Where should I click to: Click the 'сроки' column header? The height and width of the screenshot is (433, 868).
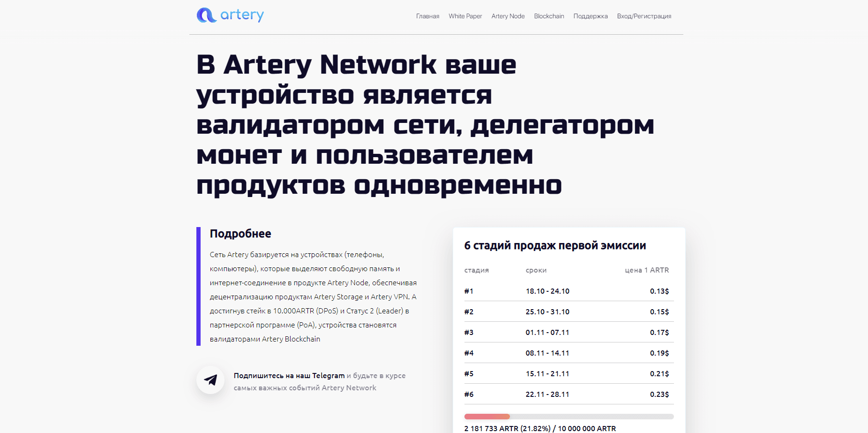[x=536, y=270]
